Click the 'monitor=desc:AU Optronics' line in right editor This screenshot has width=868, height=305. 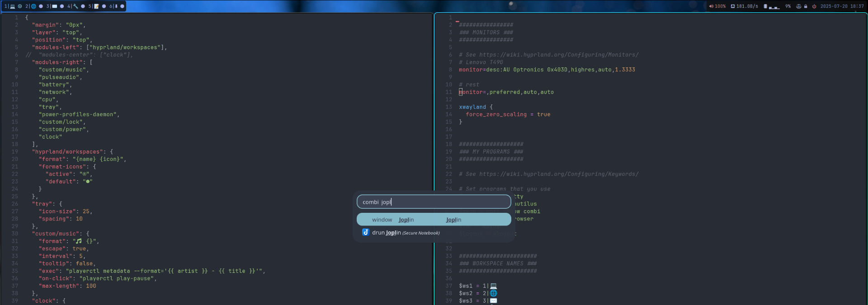click(547, 70)
